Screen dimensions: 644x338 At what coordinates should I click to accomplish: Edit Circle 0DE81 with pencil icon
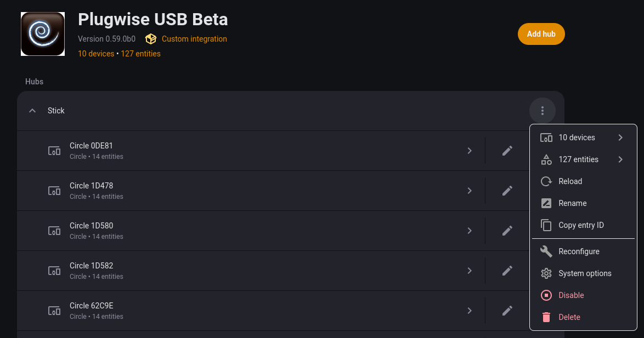point(507,151)
